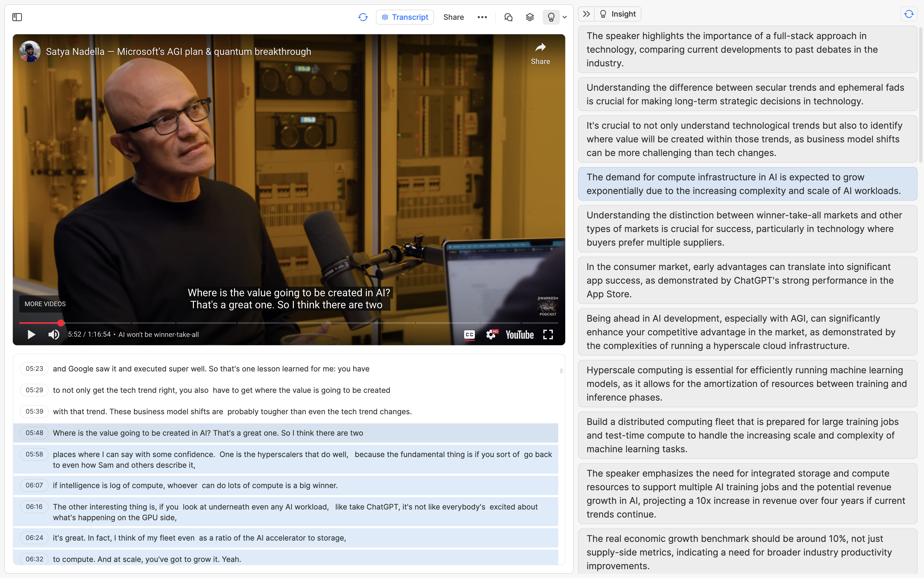This screenshot has width=924, height=578.
Task: Open insight about 10x revenue increase projection
Action: pos(747,493)
